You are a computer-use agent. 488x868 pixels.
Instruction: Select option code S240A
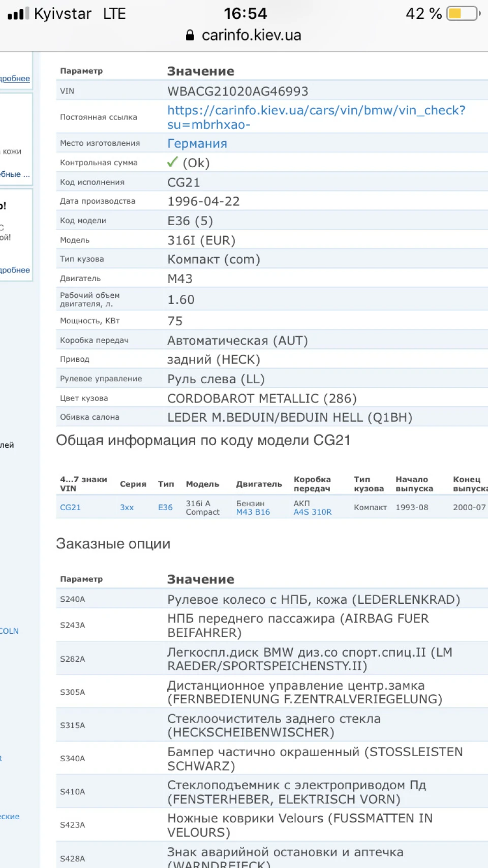73,599
